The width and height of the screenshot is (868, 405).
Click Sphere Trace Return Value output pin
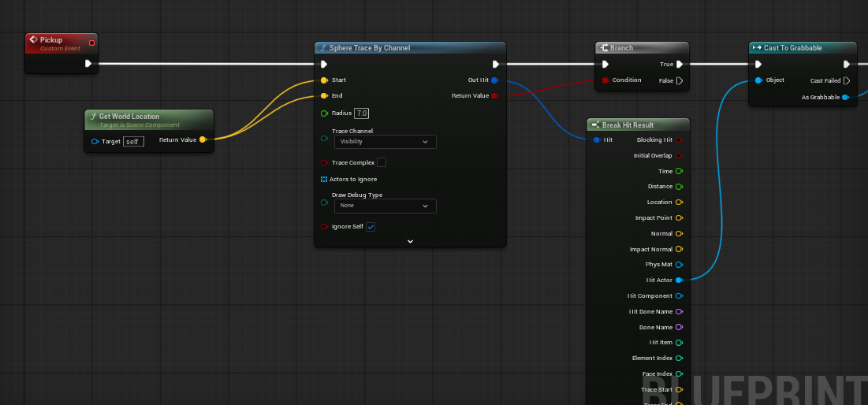pyautogui.click(x=494, y=95)
